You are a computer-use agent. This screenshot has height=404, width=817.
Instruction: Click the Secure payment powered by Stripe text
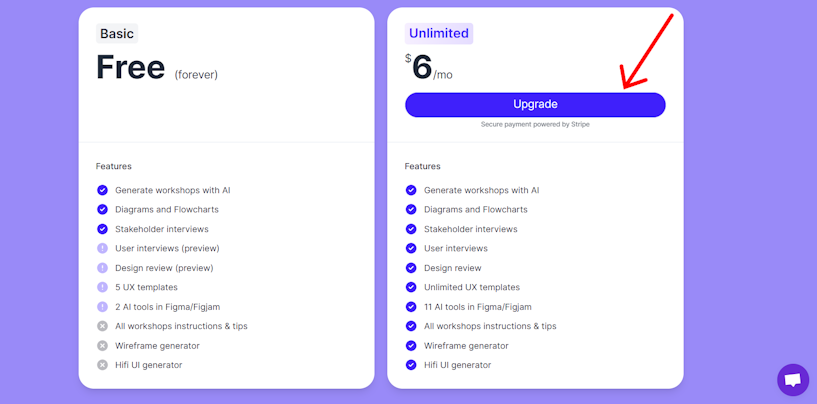tap(535, 125)
